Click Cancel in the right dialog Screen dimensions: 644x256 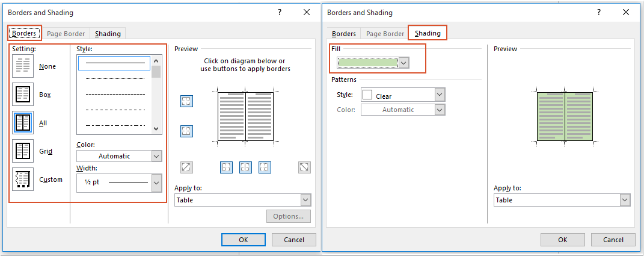click(612, 239)
